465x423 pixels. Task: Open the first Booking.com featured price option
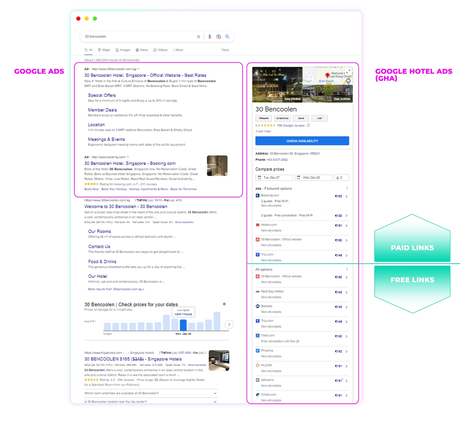click(x=302, y=200)
